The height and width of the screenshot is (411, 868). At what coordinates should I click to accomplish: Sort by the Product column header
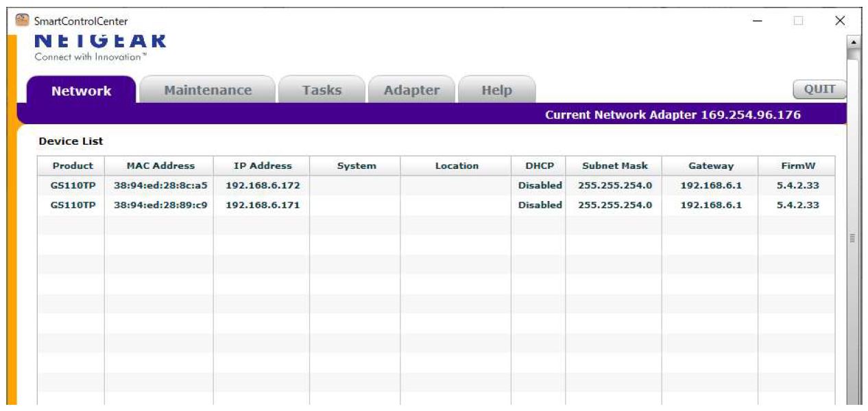click(73, 166)
